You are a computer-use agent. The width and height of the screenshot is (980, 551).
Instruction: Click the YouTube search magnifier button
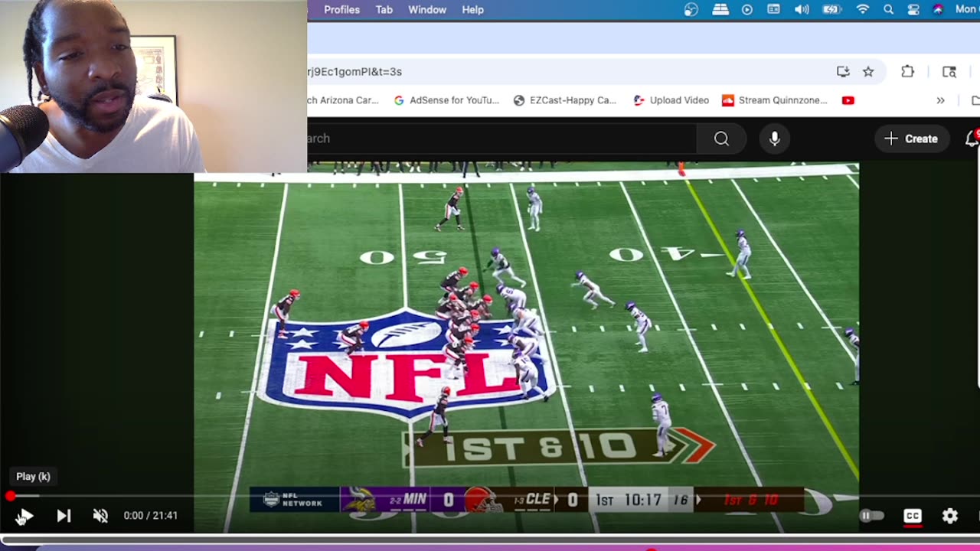coord(721,139)
